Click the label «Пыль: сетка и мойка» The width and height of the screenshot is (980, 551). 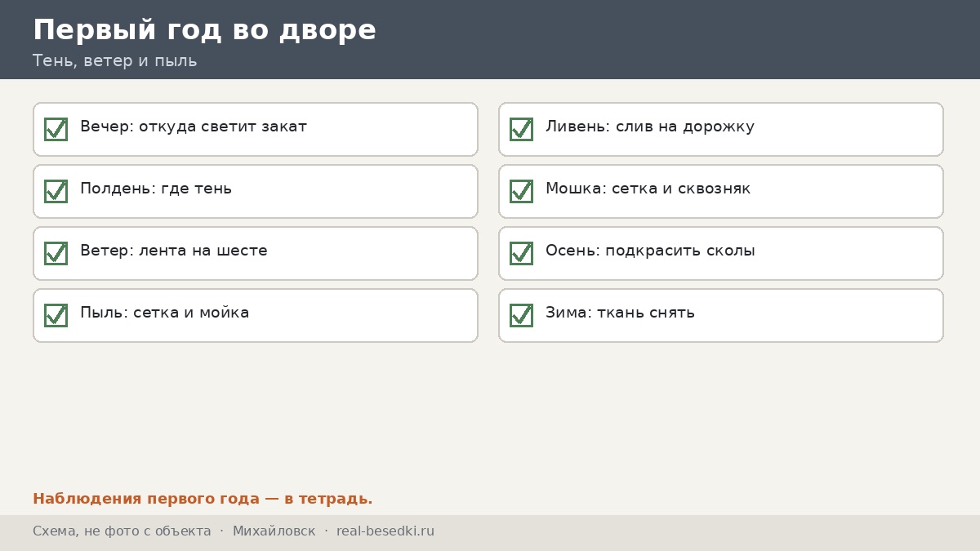[x=165, y=313]
